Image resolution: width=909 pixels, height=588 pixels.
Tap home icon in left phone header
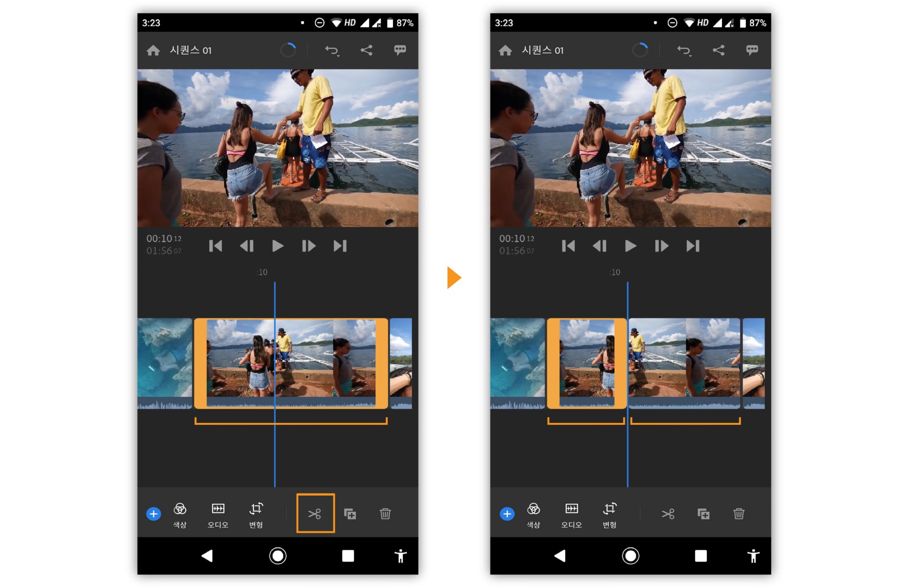pos(153,50)
